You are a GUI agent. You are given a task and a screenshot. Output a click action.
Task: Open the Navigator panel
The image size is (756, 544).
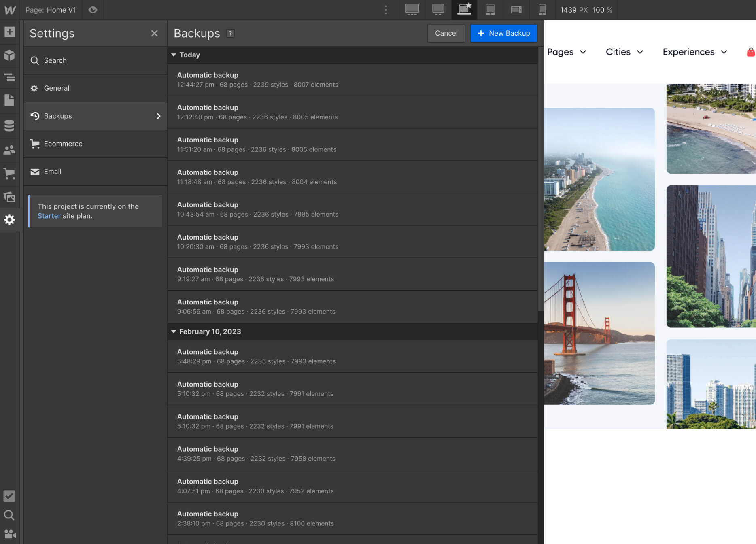tap(9, 77)
